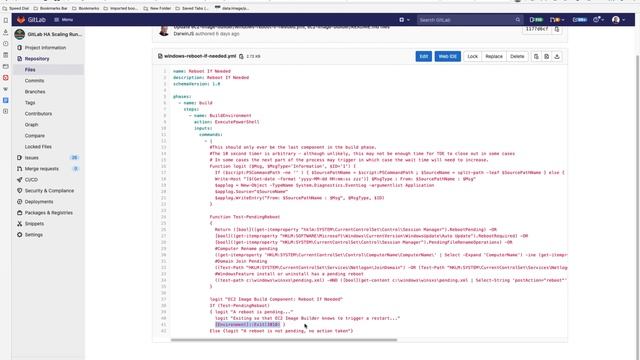Open Issues in the sidebar
Screen dimensions: 640x360
coord(31,158)
